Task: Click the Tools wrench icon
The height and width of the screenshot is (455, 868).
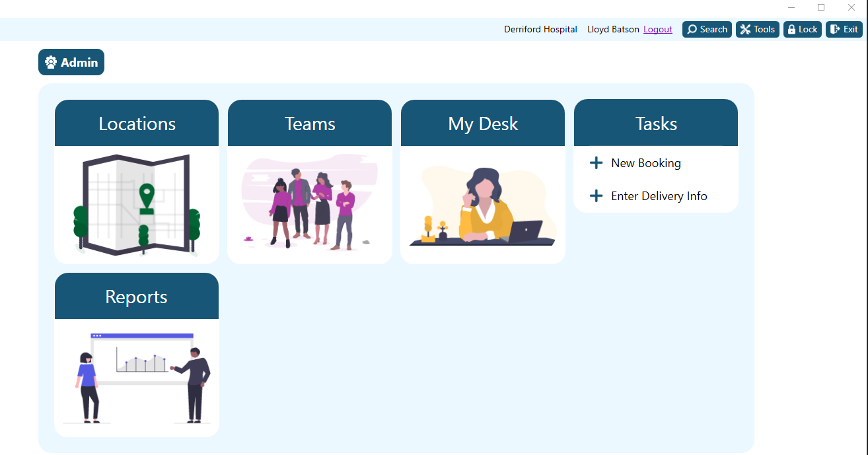Action: point(745,29)
